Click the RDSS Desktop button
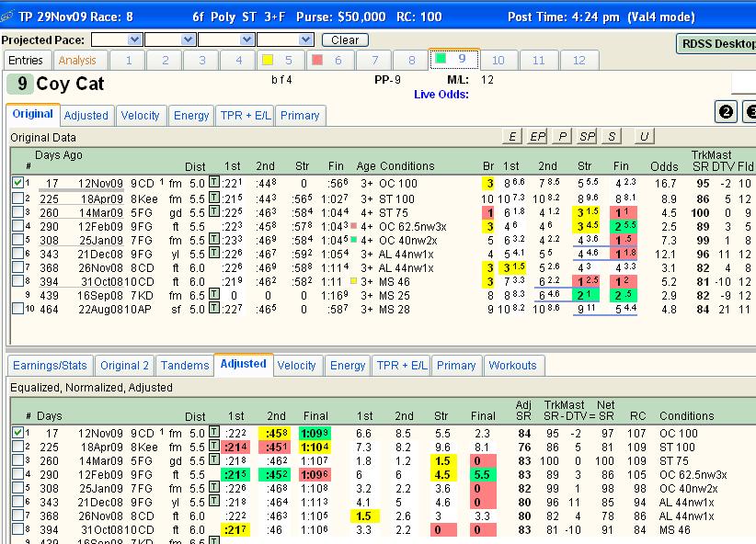 (717, 44)
